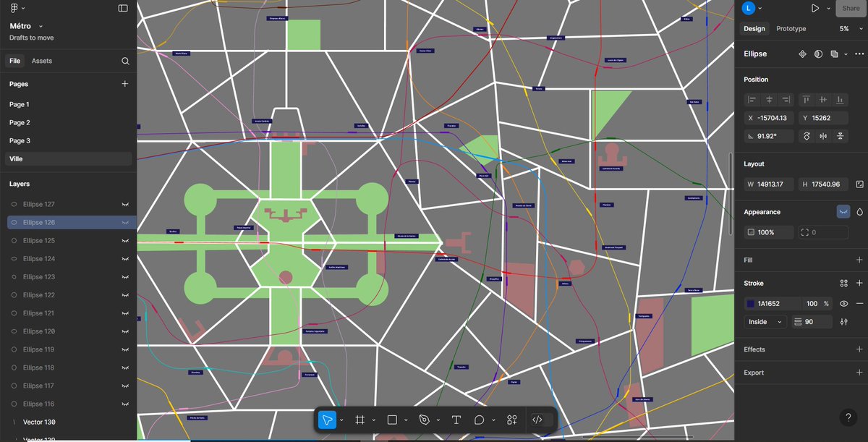The width and height of the screenshot is (868, 442).
Task: Rotate the ellipse 90 degrees
Action: (807, 136)
